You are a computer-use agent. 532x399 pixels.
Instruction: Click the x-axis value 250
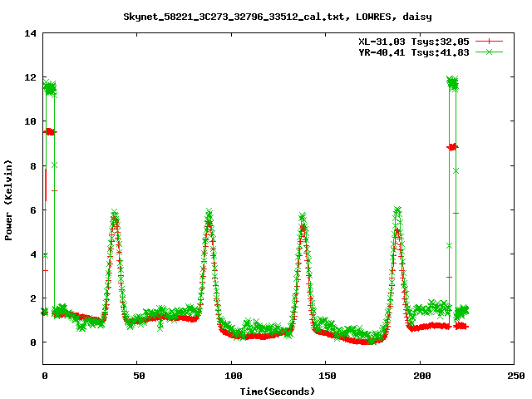point(515,376)
